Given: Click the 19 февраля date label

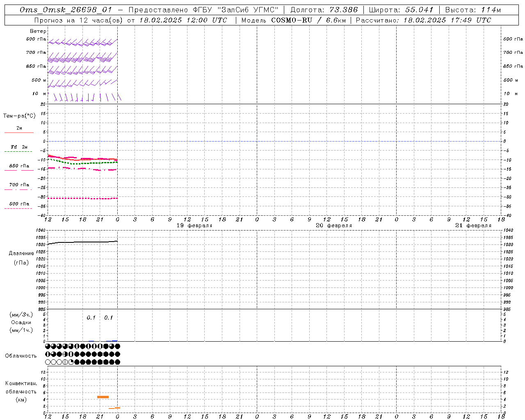Looking at the screenshot, I should tap(194, 226).
